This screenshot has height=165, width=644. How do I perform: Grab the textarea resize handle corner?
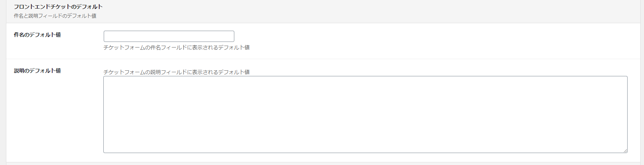(x=625, y=150)
